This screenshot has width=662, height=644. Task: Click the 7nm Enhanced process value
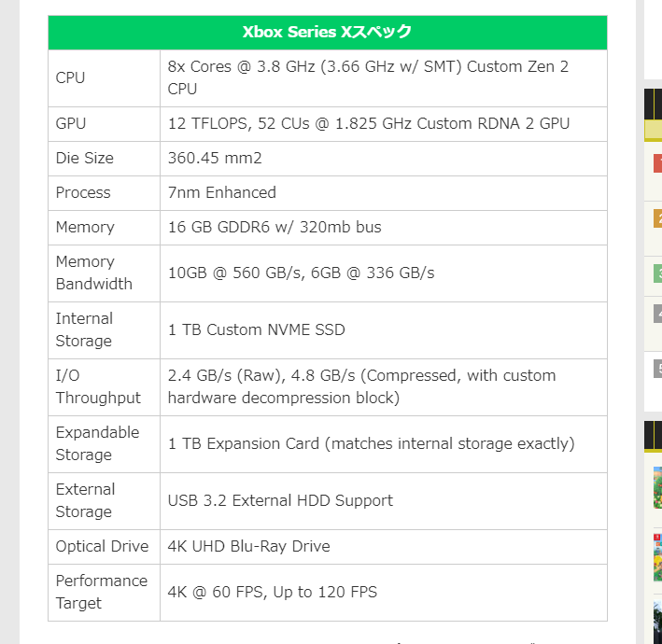click(x=222, y=193)
